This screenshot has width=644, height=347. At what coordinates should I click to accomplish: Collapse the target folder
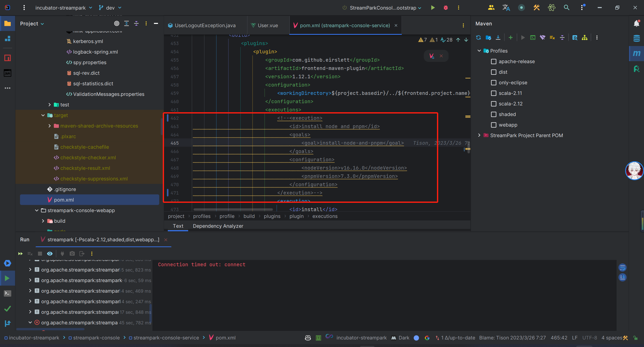43,115
